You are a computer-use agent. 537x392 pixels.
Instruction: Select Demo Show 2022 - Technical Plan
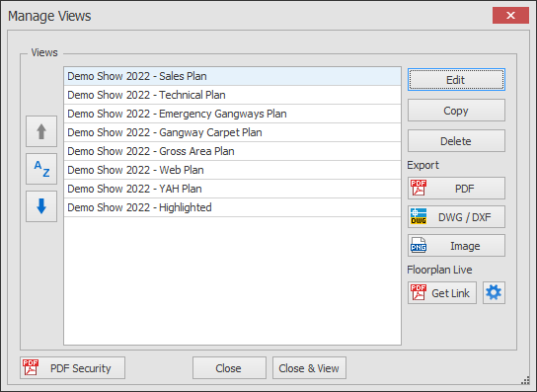(x=232, y=95)
